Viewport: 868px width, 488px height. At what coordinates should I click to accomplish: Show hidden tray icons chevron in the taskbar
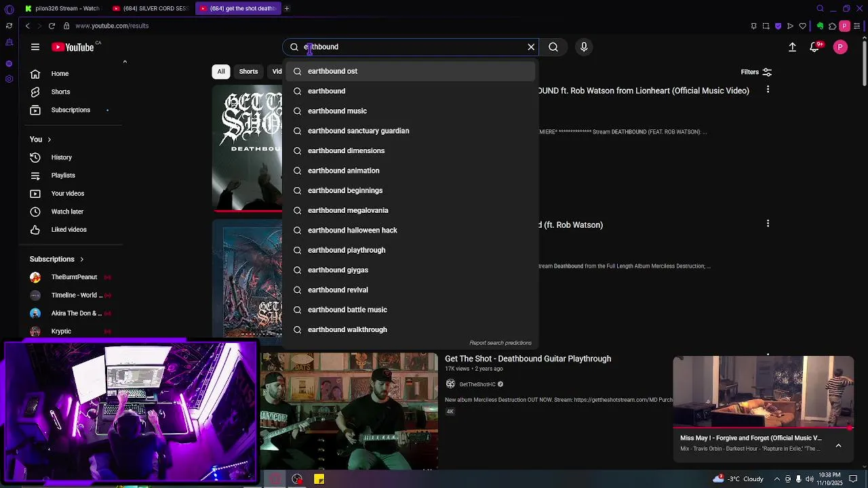(x=777, y=479)
